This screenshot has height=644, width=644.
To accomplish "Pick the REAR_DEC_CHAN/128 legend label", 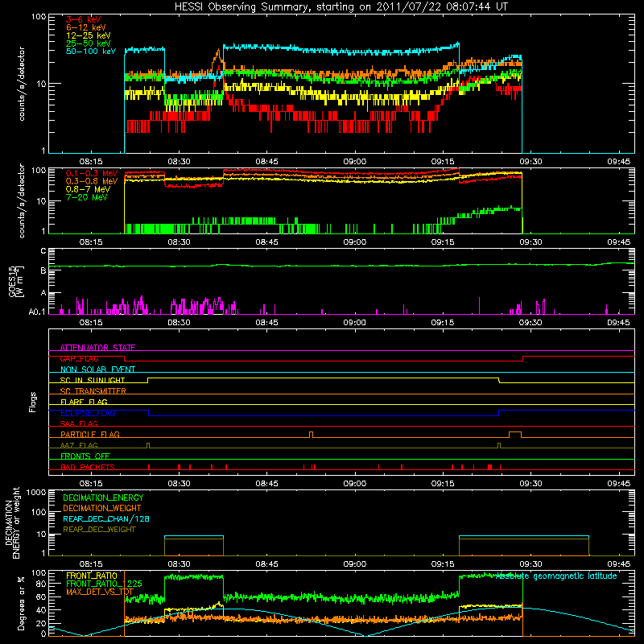I will click(x=106, y=518).
